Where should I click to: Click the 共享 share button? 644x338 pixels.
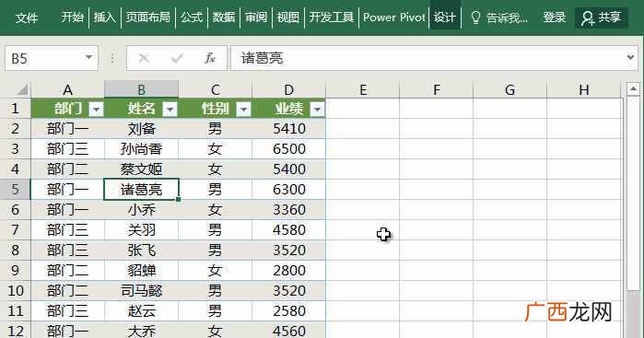coord(602,17)
